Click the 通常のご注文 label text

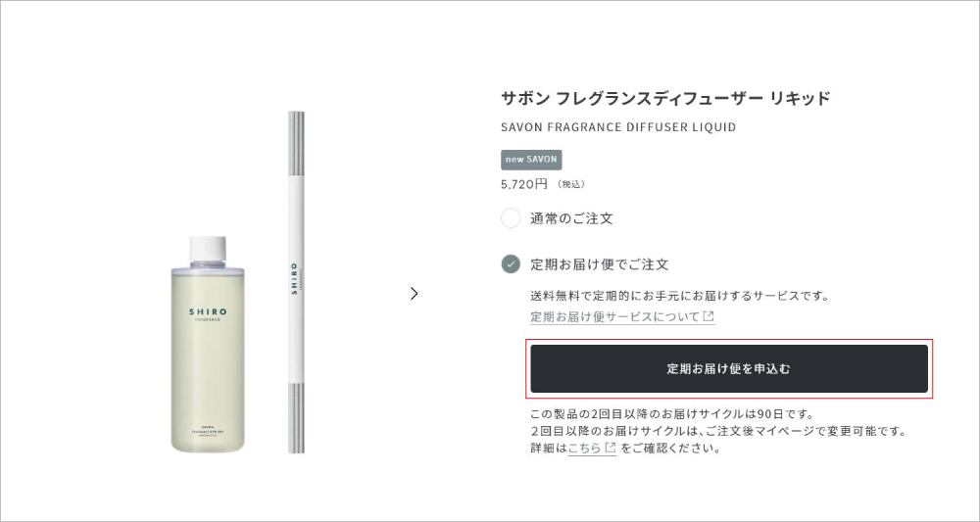click(x=571, y=218)
